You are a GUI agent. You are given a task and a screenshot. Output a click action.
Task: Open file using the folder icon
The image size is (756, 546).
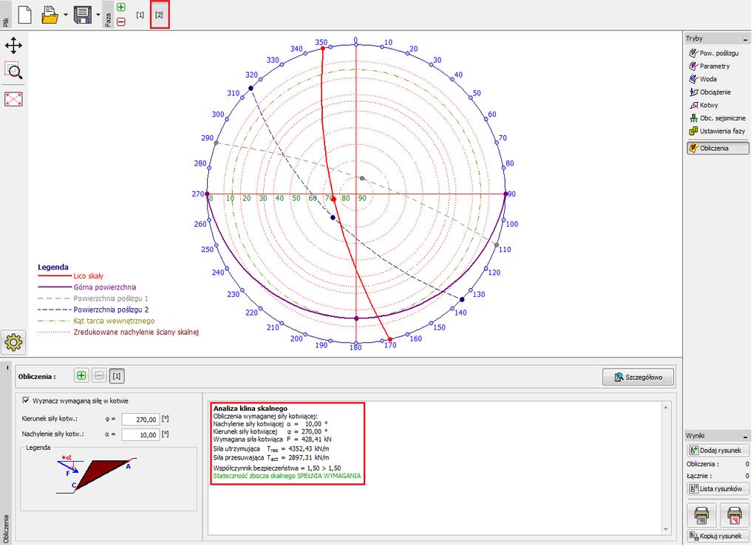[x=50, y=15]
